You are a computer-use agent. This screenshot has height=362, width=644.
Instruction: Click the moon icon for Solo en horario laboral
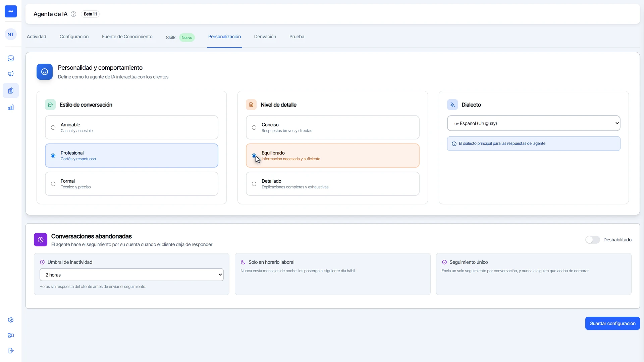pos(243,262)
